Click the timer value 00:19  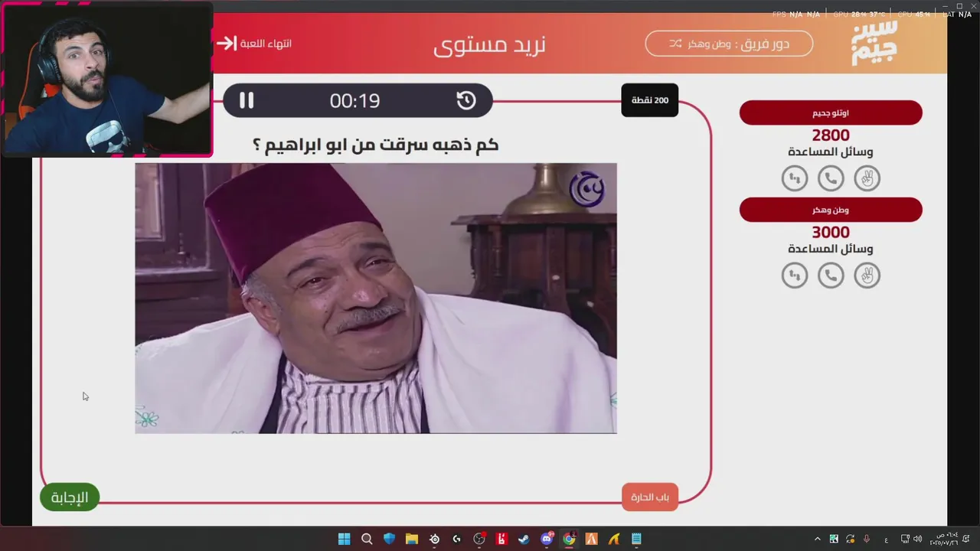coord(354,100)
